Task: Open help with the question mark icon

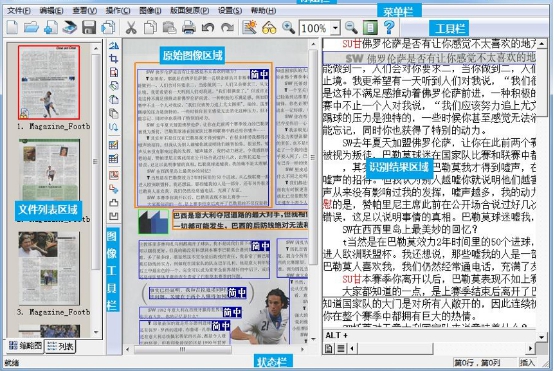Action: [x=389, y=28]
